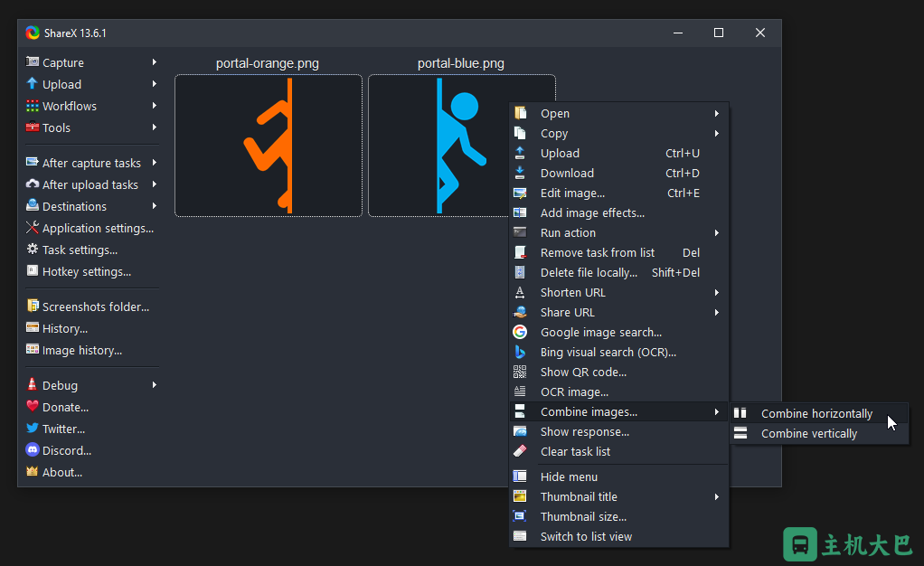This screenshot has height=566, width=924.
Task: Click the blue Upload arrow icon in sidebar
Action: pos(33,84)
